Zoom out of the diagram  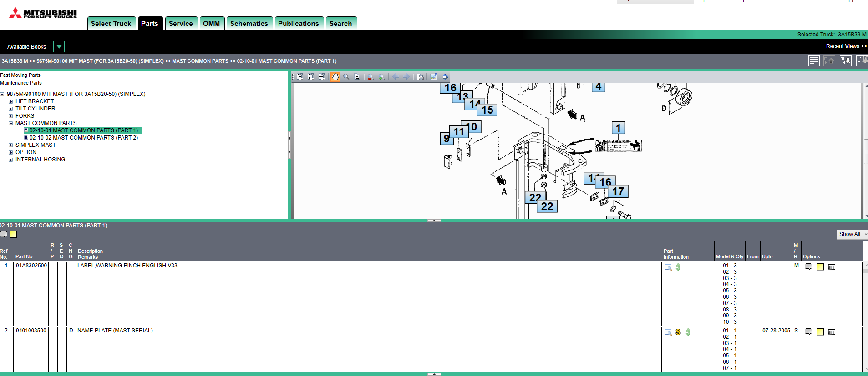(x=371, y=77)
